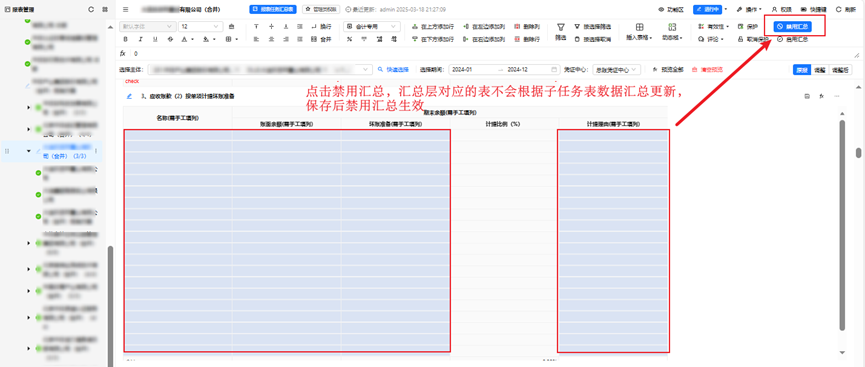
Task: Select the 原报 view toggle
Action: (802, 70)
